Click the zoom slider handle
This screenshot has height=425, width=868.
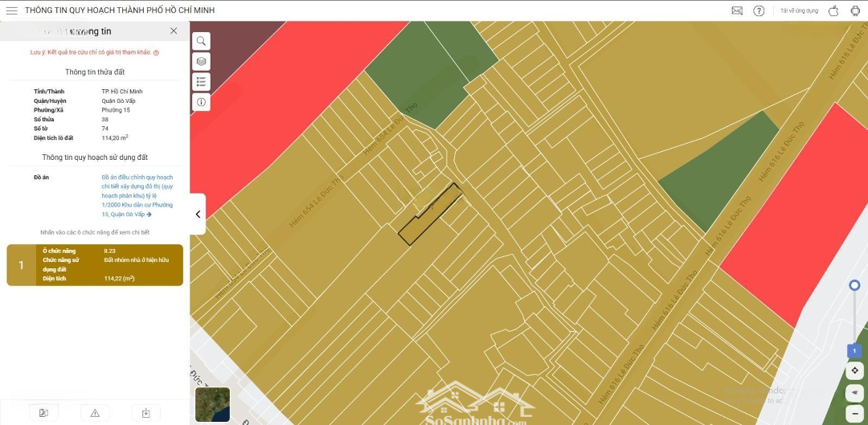tap(854, 285)
